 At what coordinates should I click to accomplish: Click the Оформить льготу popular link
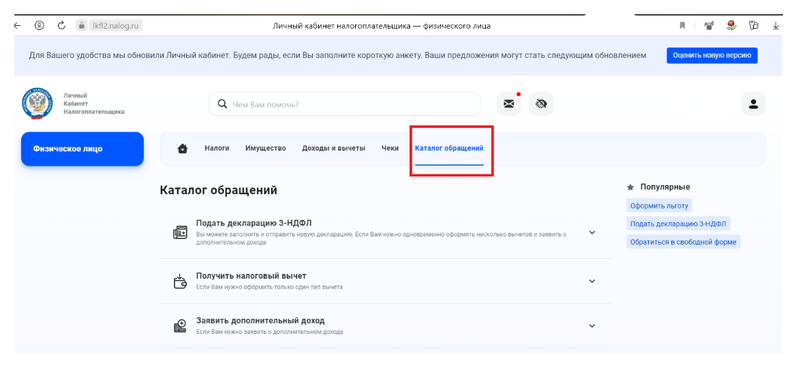point(659,206)
